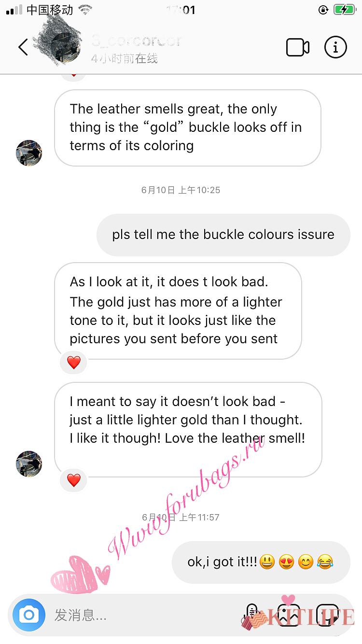Image resolution: width=362 pixels, height=644 pixels.
Task: Start a video call with camera icon
Action: [297, 47]
